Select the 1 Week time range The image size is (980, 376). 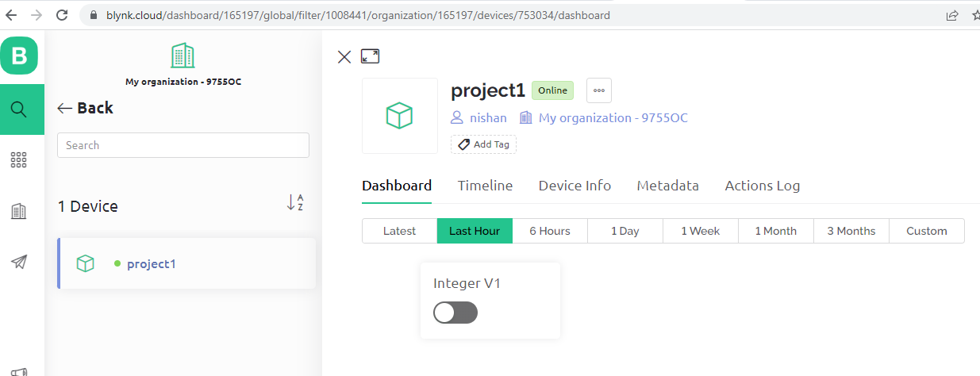pos(701,231)
